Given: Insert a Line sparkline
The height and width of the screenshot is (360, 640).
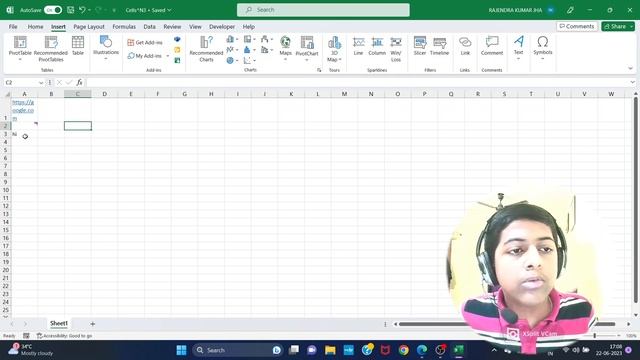Looking at the screenshot, I should pos(358,46).
